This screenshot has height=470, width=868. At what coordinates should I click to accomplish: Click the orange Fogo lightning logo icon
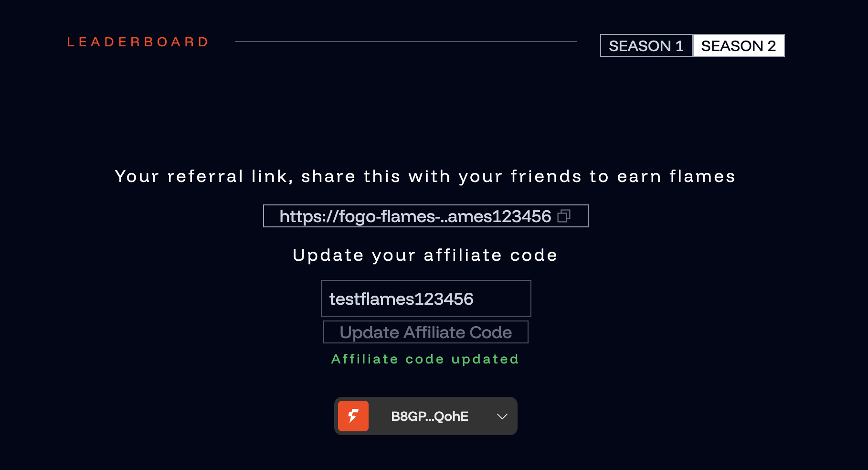pyautogui.click(x=353, y=416)
